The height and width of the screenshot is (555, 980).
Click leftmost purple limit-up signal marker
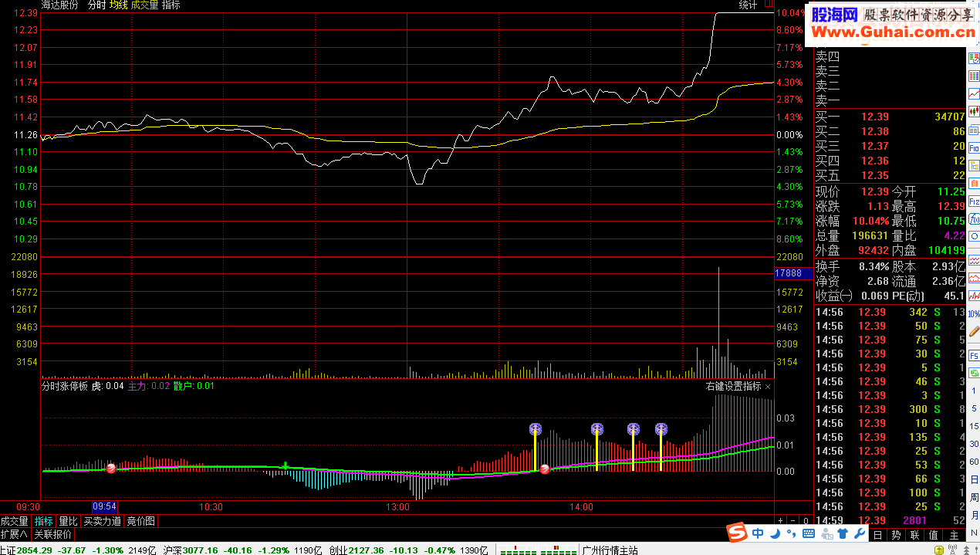point(536,428)
